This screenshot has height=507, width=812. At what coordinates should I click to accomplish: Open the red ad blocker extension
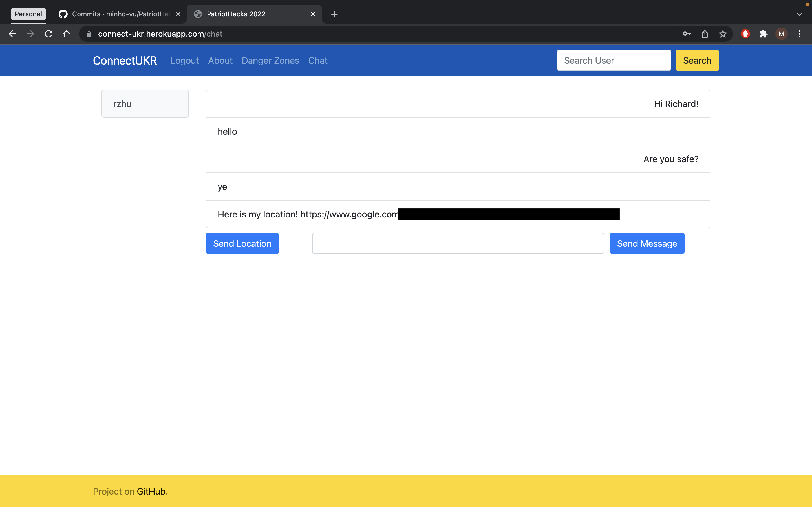tap(745, 34)
